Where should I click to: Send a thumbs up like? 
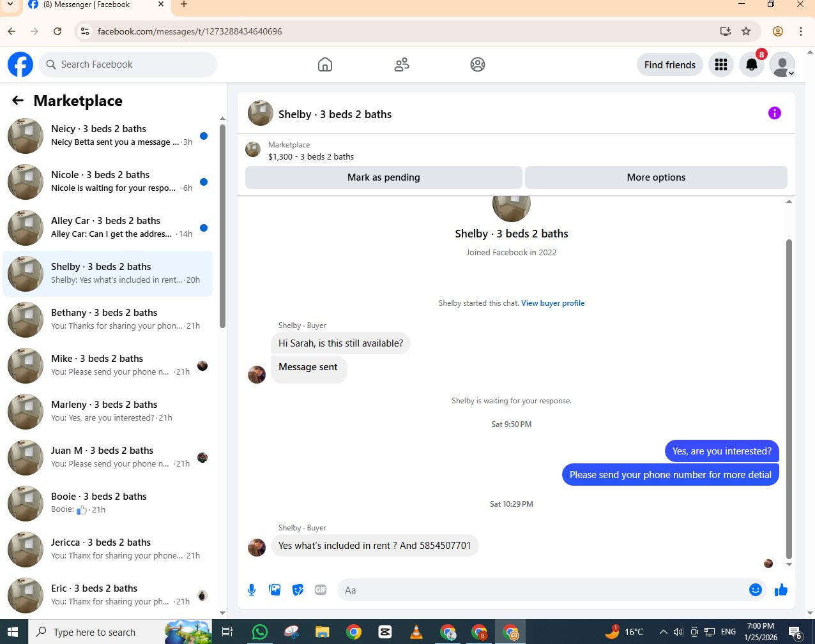click(x=781, y=590)
